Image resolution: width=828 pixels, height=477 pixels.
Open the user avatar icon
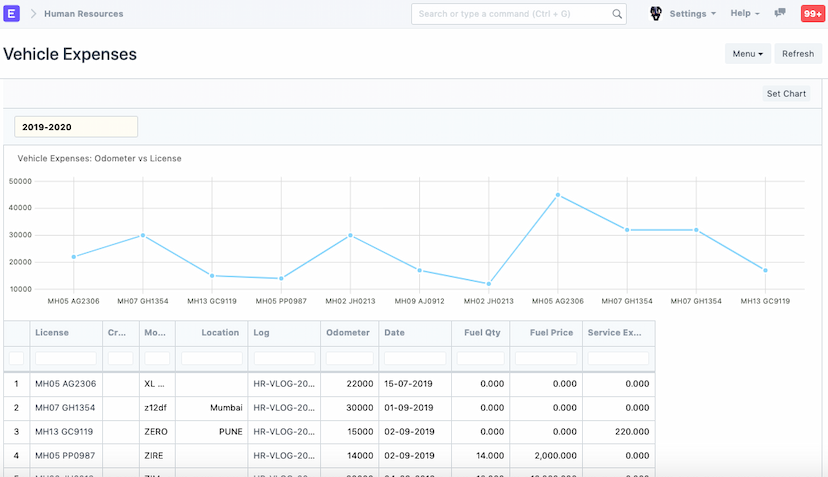pyautogui.click(x=656, y=14)
